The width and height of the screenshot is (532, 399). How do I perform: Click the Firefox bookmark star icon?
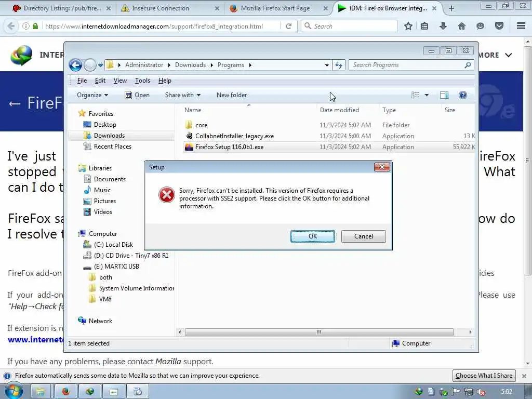tap(408, 26)
